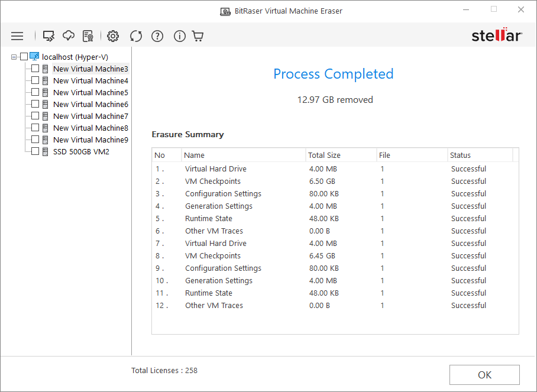Click the Successful status in row 10
The width and height of the screenshot is (537, 392).
click(x=468, y=281)
